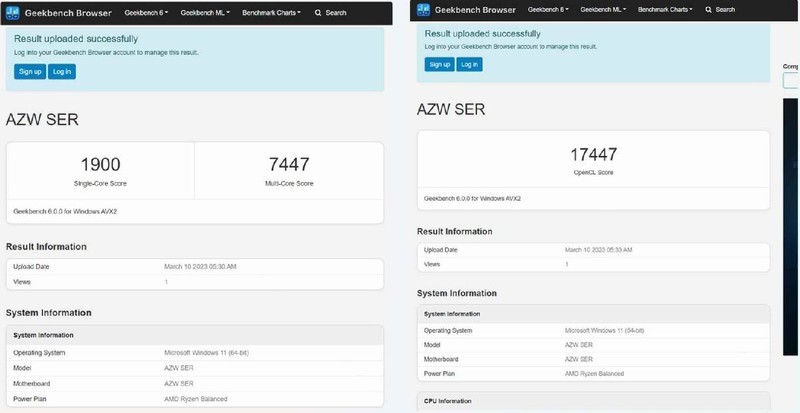This screenshot has height=413, width=800.
Task: Open Benchmark Charts dropdown in left window
Action: (271, 13)
